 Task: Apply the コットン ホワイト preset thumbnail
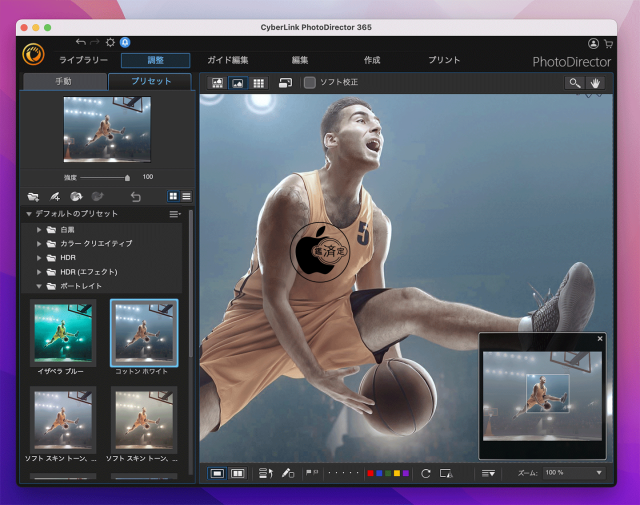point(144,333)
